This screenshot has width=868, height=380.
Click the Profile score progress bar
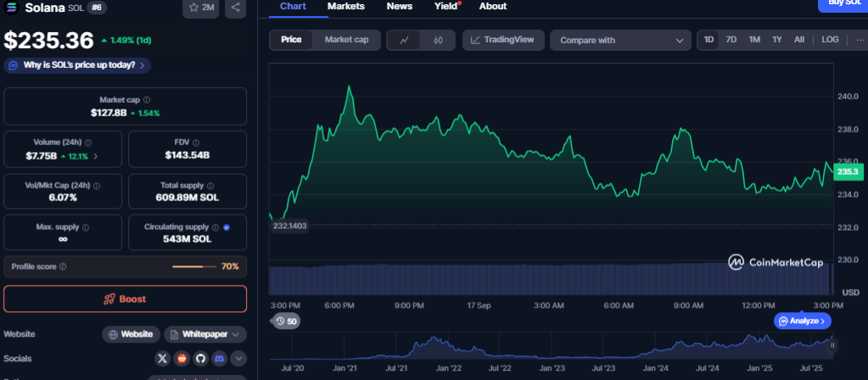(194, 266)
